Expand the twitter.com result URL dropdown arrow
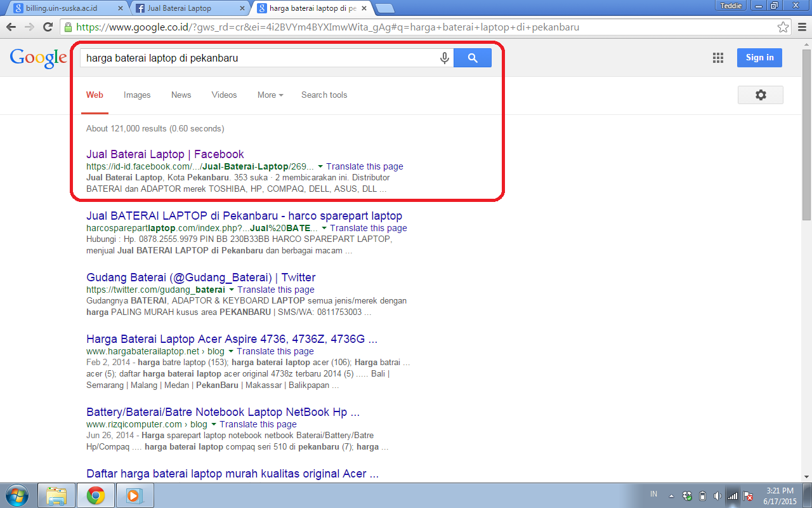Image resolution: width=812 pixels, height=508 pixels. [x=232, y=290]
